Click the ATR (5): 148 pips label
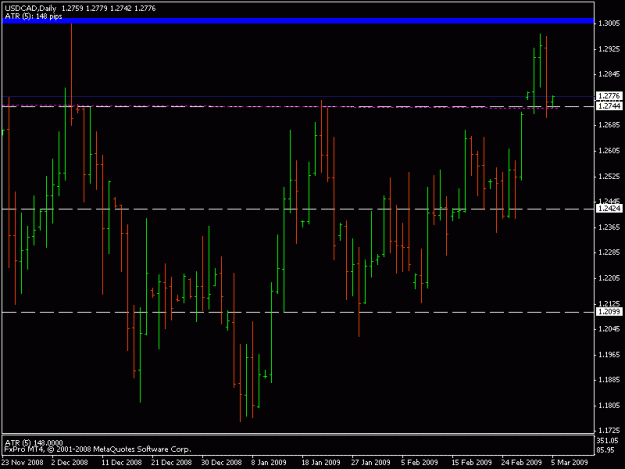The image size is (625, 469). pyautogui.click(x=33, y=16)
